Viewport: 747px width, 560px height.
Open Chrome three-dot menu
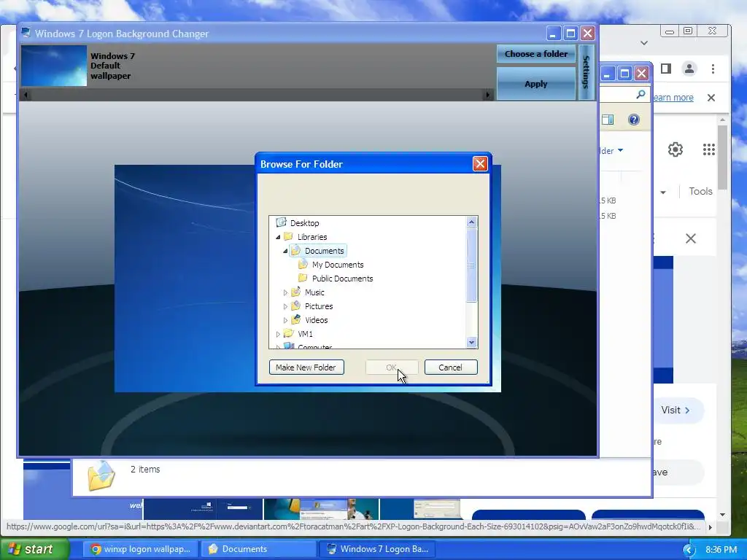pyautogui.click(x=713, y=69)
